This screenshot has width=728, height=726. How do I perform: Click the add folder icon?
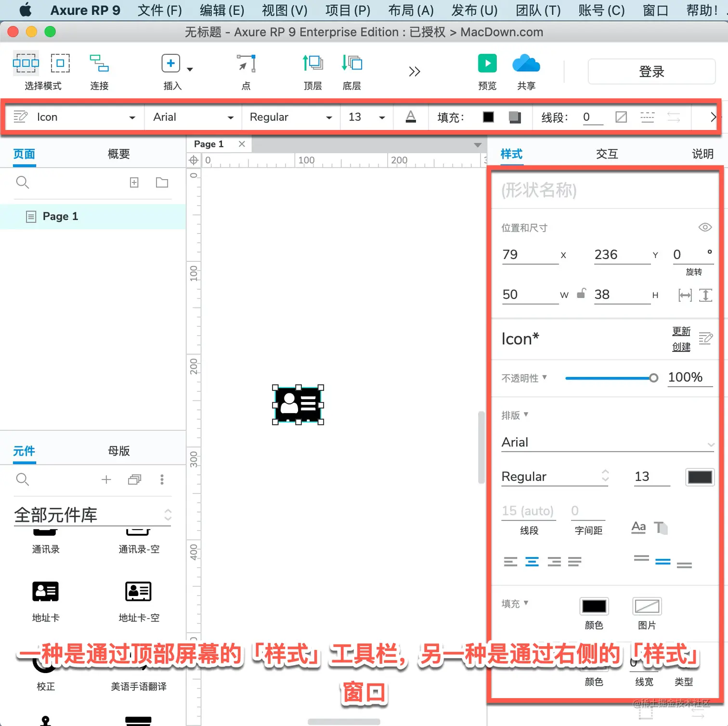(162, 182)
